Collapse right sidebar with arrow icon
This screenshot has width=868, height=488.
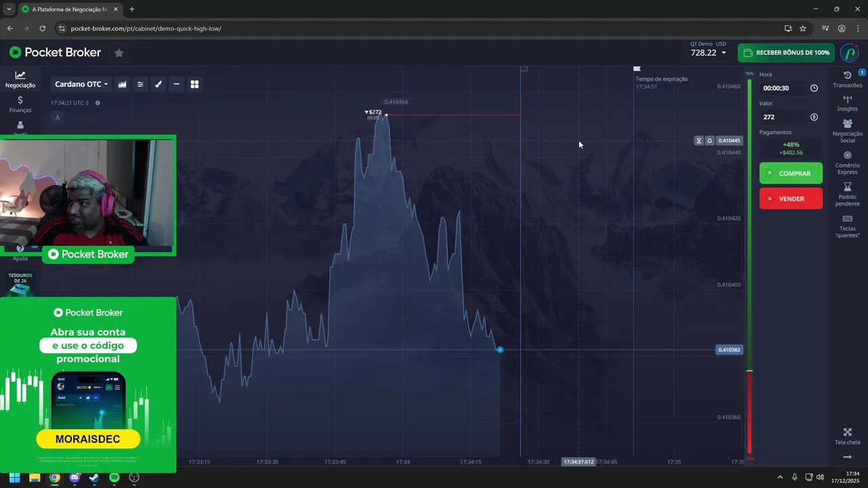coord(847,457)
